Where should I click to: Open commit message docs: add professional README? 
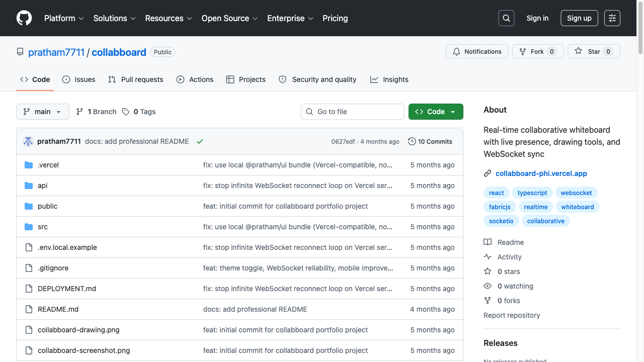click(x=137, y=142)
